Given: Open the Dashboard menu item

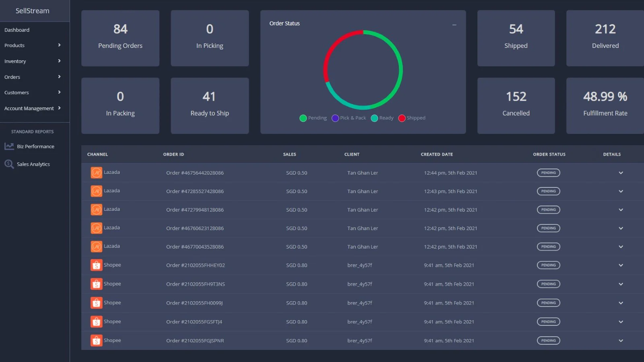Looking at the screenshot, I should [17, 30].
